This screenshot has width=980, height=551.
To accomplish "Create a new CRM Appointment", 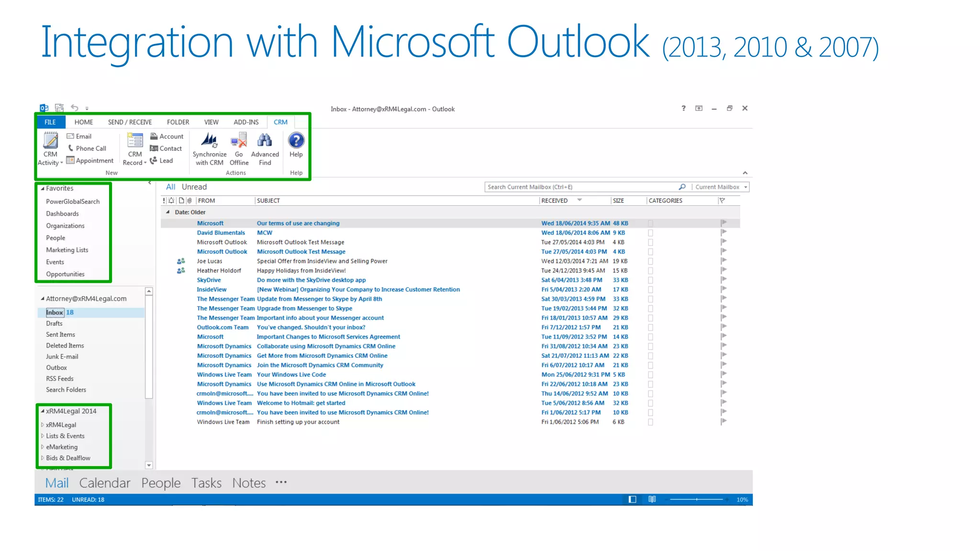I will (x=90, y=161).
